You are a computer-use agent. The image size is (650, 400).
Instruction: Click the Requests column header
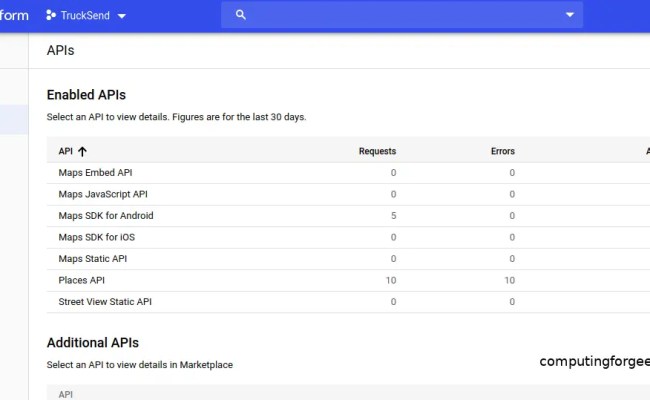tap(377, 151)
